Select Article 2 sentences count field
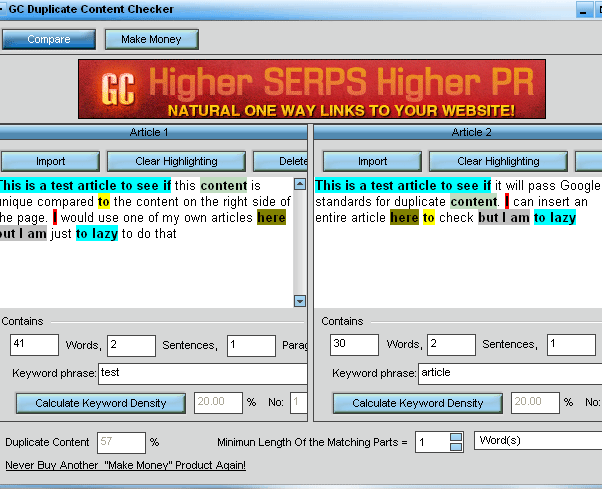The width and height of the screenshot is (602, 492). pos(452,345)
